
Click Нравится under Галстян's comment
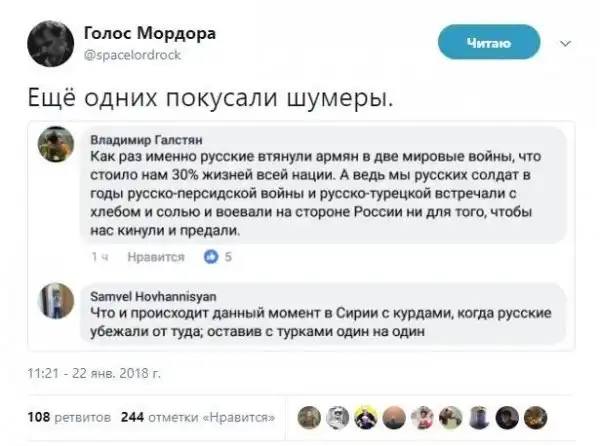click(156, 256)
